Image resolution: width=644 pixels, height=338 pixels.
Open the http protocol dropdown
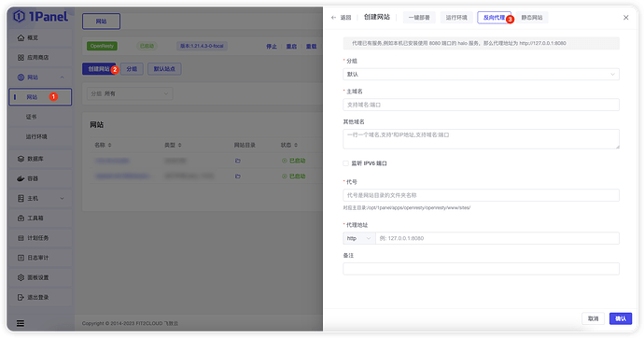click(x=359, y=238)
